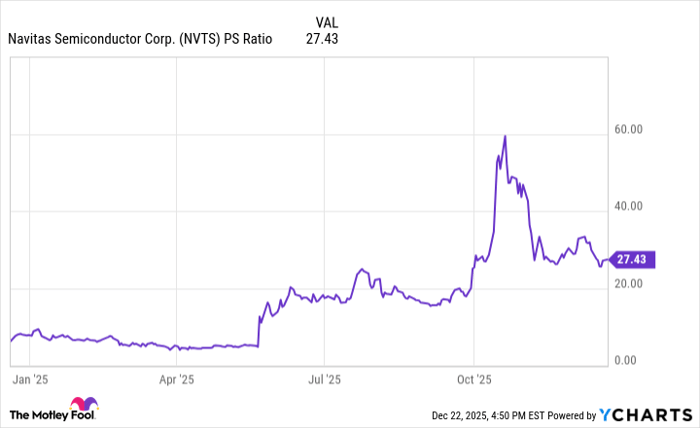Click the YCharts logo
This screenshot has width=700, height=428.
[x=646, y=415]
